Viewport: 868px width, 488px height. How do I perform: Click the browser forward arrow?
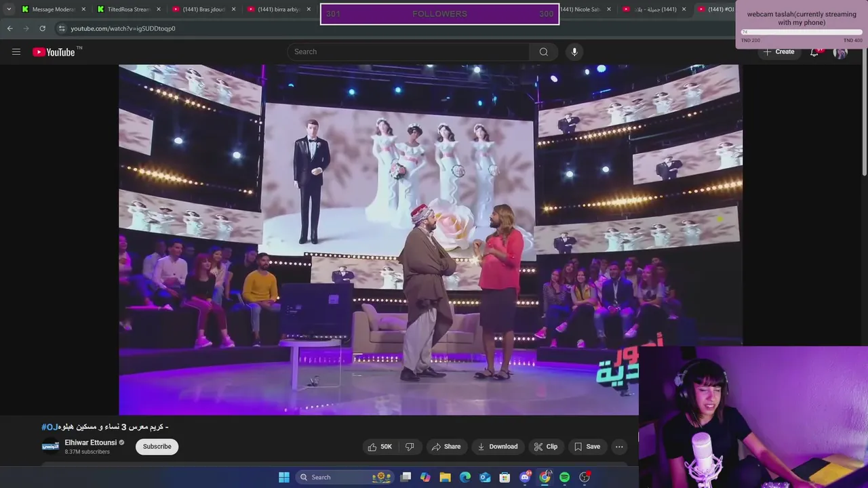26,28
